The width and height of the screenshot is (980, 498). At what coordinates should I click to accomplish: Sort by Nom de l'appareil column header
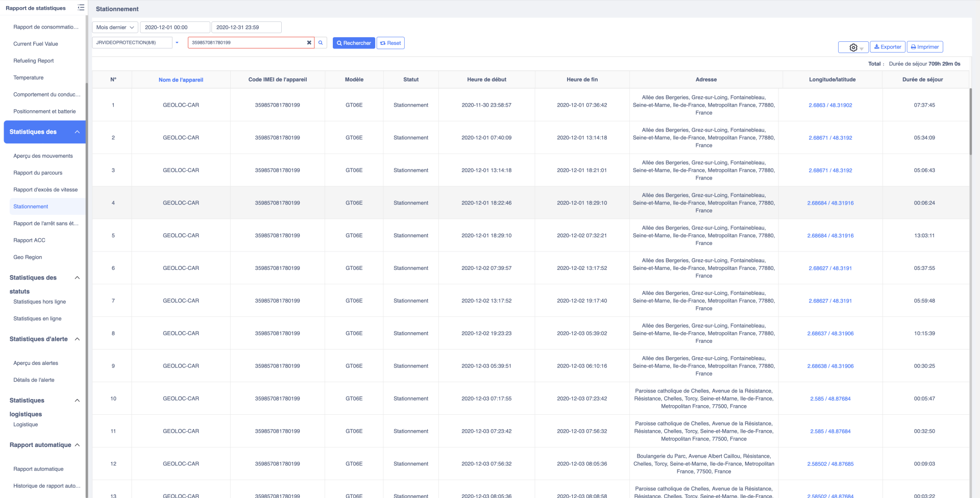[x=181, y=80]
